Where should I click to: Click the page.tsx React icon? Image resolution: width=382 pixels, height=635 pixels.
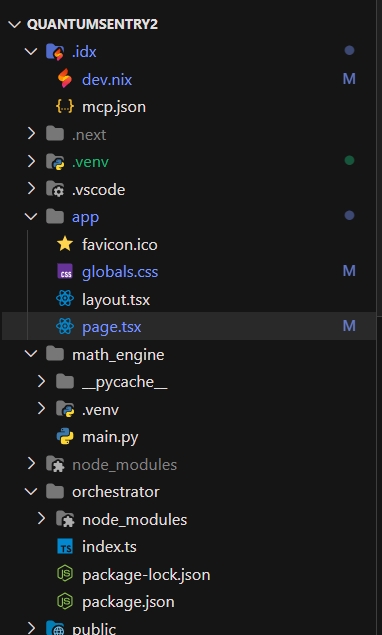(x=65, y=326)
